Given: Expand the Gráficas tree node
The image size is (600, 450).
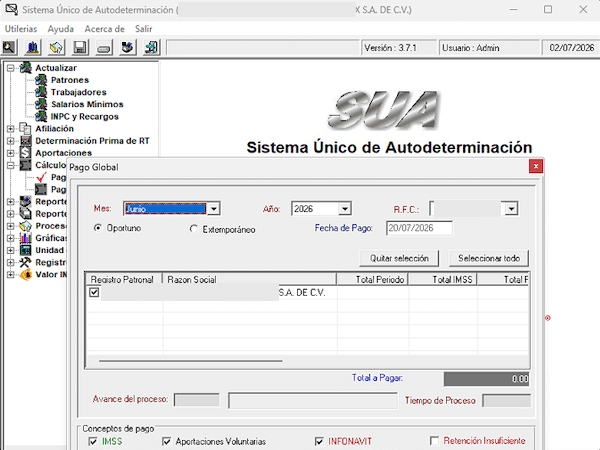Looking at the screenshot, I should pos(10,238).
